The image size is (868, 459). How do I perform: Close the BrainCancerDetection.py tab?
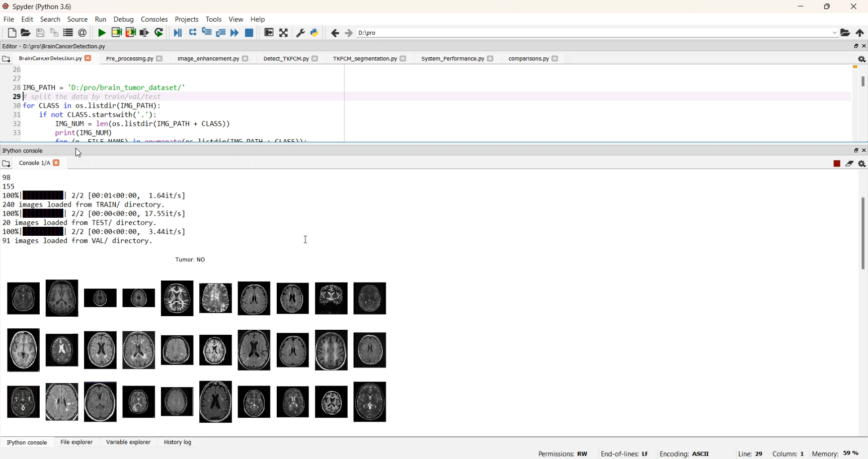click(x=88, y=59)
